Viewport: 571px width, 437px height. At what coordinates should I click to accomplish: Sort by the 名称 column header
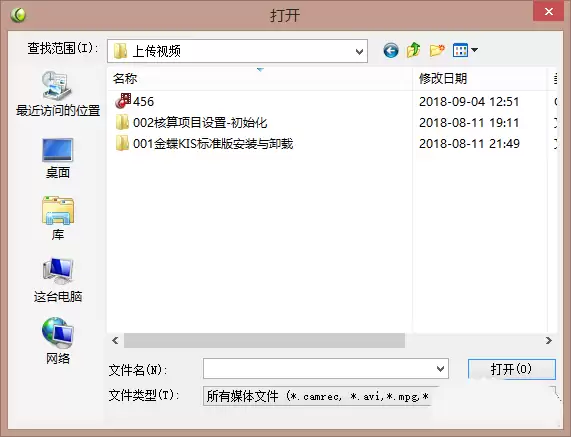tap(125, 78)
